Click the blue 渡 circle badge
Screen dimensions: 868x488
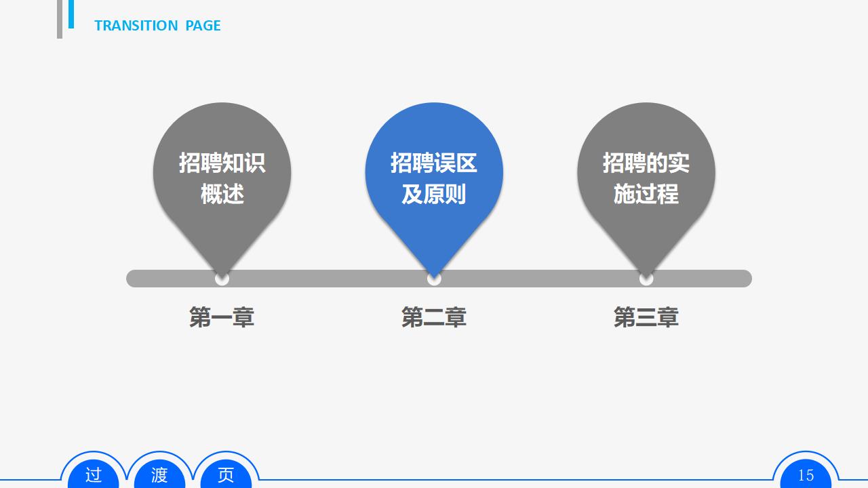(x=159, y=474)
